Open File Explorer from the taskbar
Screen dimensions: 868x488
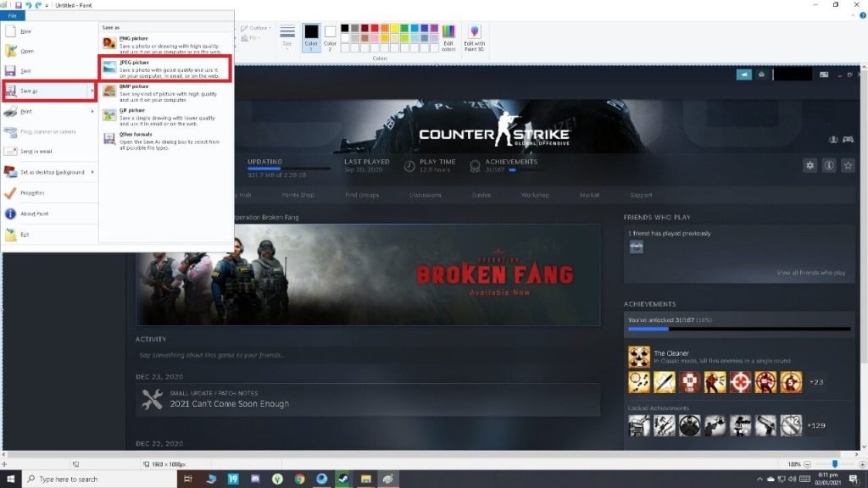coord(365,480)
